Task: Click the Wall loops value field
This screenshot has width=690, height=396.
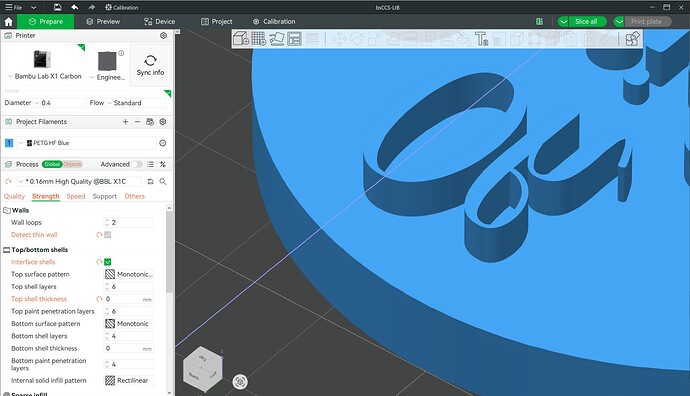Action: (128, 222)
